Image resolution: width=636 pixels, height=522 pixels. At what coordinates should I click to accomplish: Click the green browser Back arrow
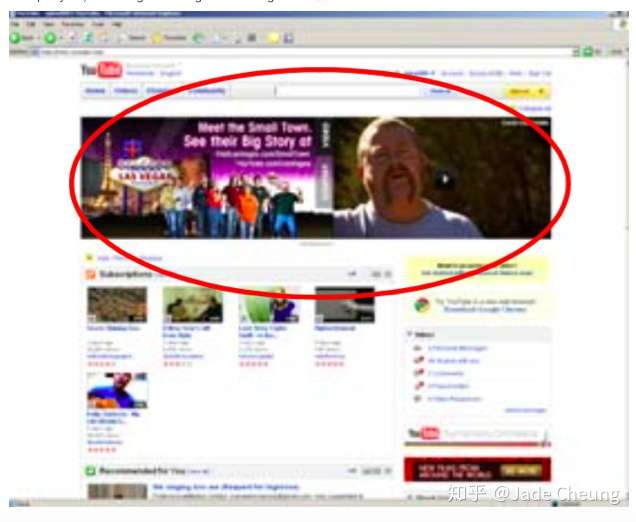[15, 38]
